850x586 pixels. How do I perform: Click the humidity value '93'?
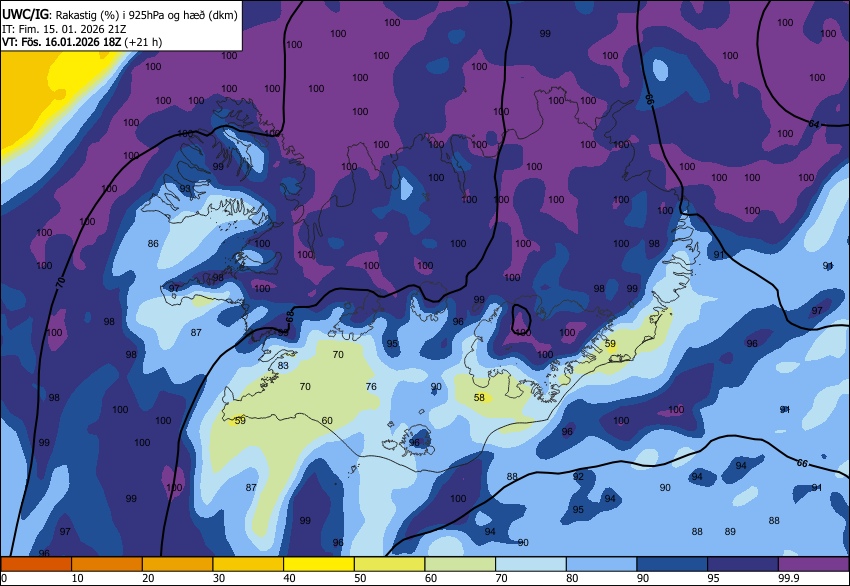[185, 188]
